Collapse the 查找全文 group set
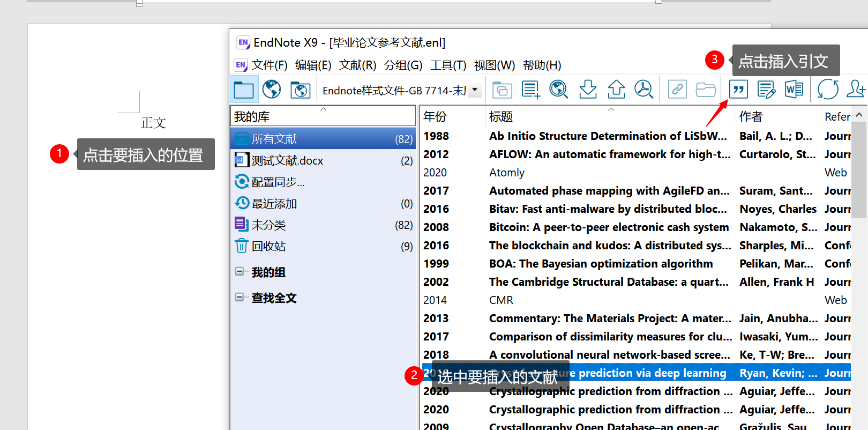This screenshot has width=868, height=430. (x=240, y=297)
